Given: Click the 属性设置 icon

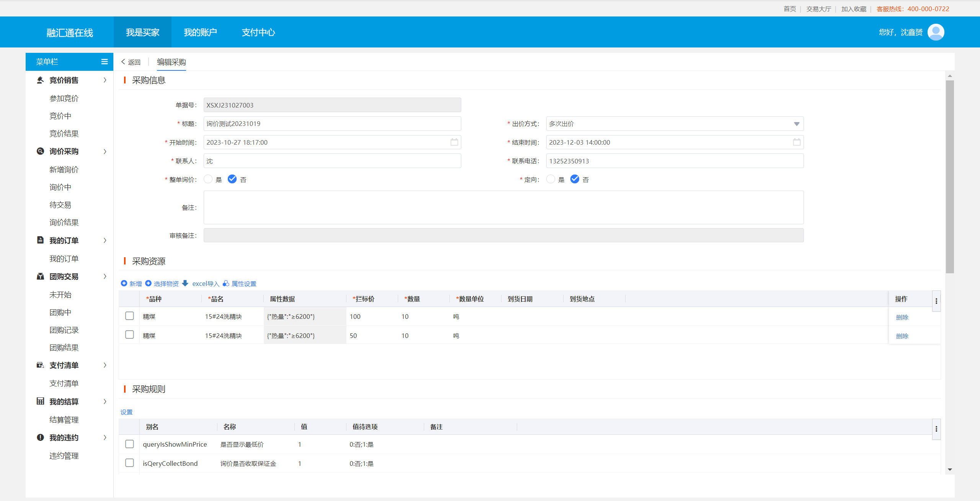Looking at the screenshot, I should (226, 283).
